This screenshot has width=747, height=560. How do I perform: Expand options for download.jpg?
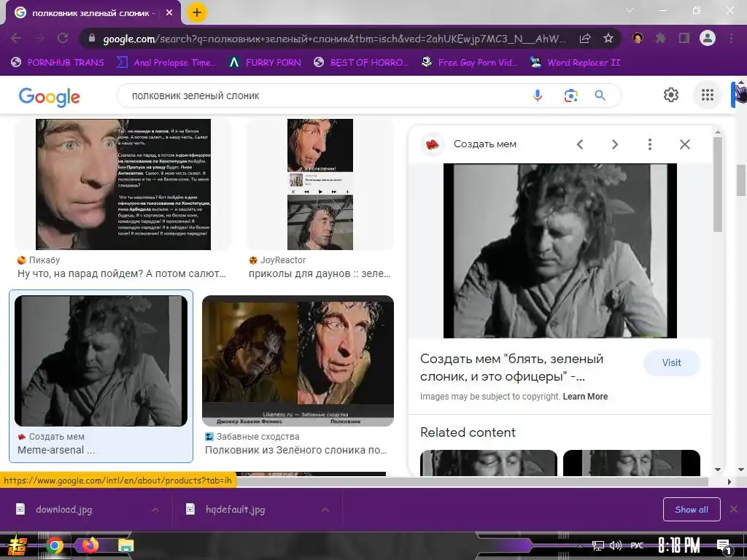(x=155, y=510)
